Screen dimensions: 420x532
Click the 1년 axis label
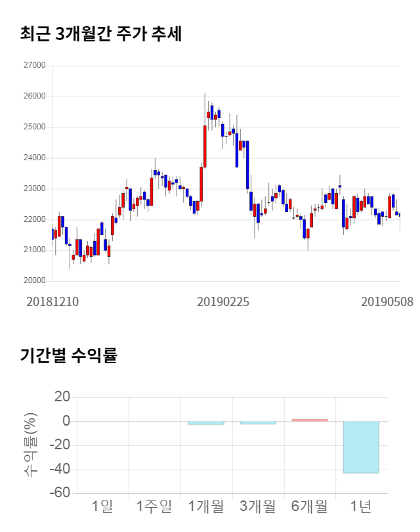[x=361, y=506]
